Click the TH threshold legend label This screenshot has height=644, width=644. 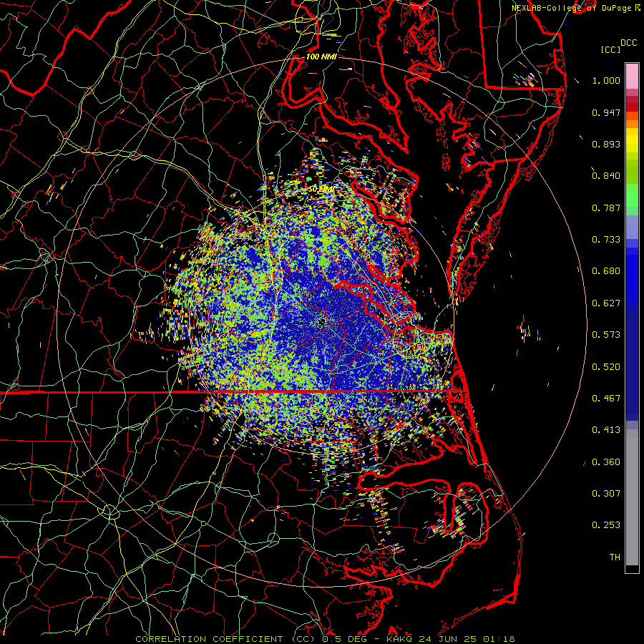click(x=615, y=557)
